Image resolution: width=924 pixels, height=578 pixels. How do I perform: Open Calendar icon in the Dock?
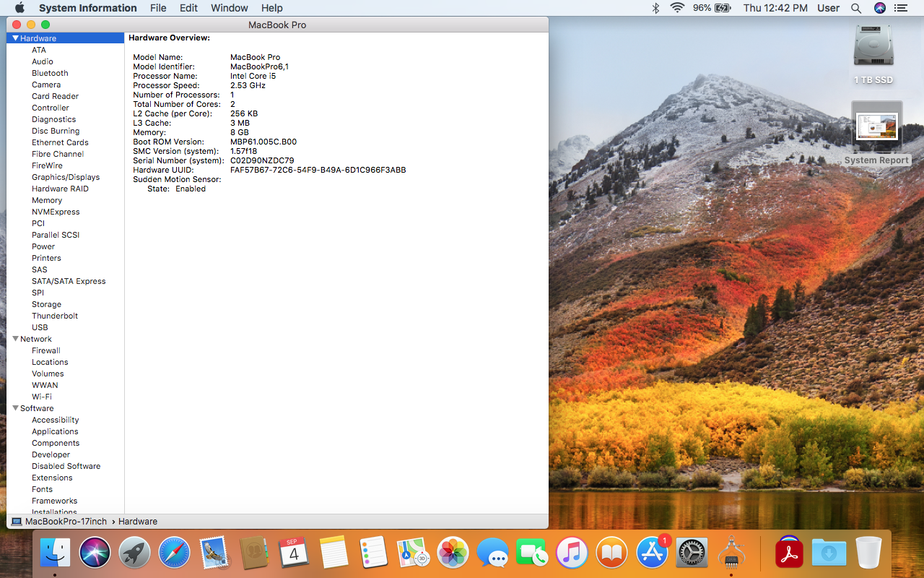294,553
